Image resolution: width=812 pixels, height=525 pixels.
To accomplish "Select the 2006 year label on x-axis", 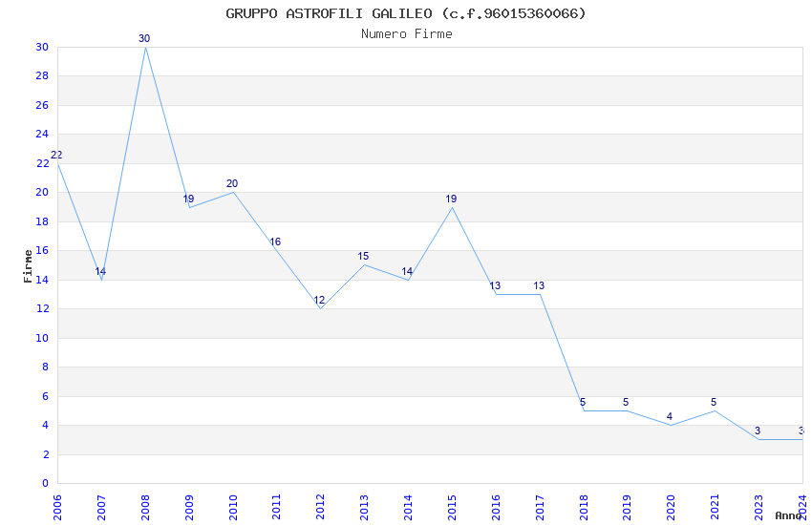I will click(x=57, y=508).
